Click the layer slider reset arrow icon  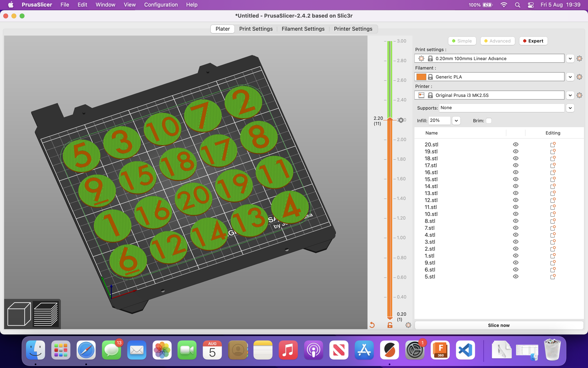click(372, 325)
